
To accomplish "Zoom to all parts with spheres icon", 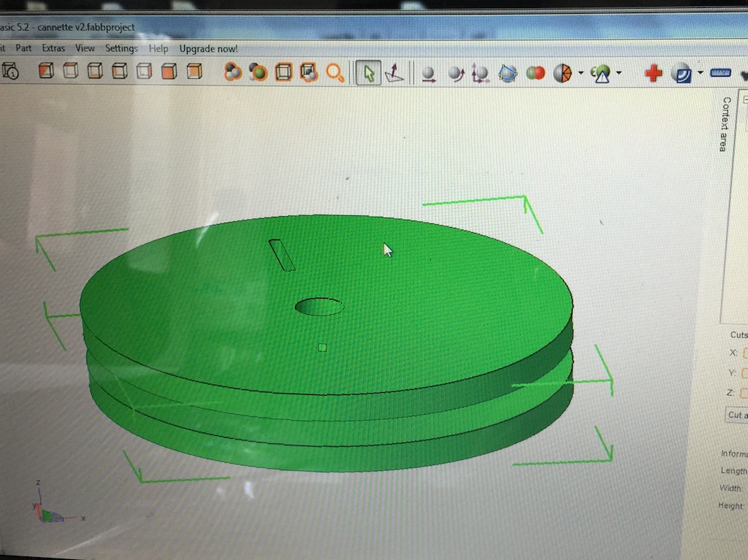I will (x=233, y=72).
